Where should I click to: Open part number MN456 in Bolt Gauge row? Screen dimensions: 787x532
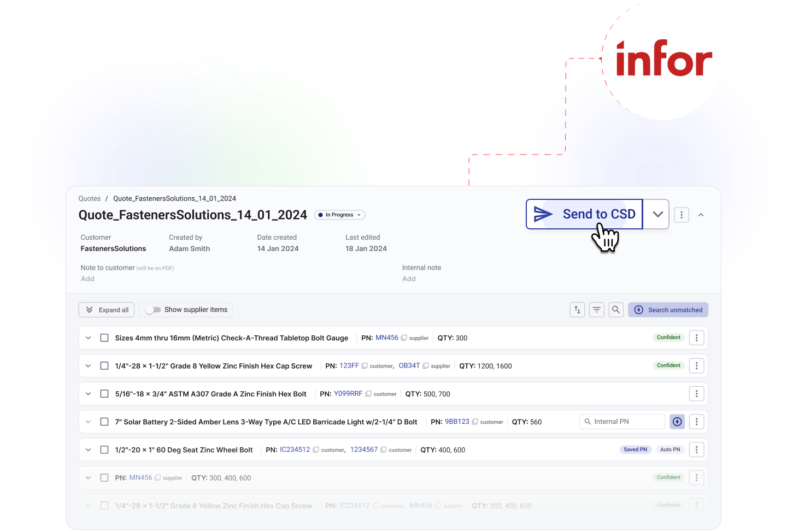point(387,338)
